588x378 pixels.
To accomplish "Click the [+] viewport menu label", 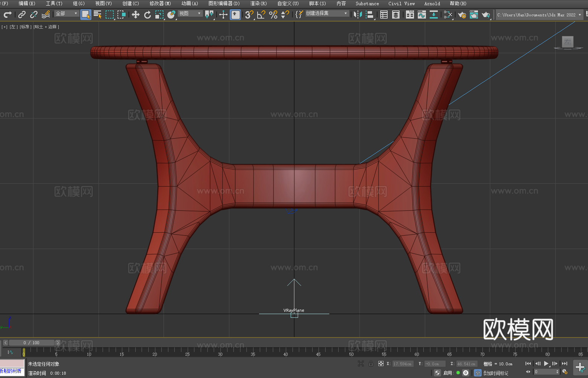I will click(4, 27).
